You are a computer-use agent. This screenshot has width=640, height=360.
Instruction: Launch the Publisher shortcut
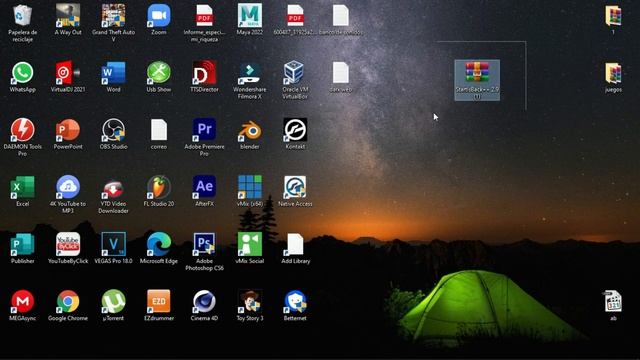[x=22, y=244]
